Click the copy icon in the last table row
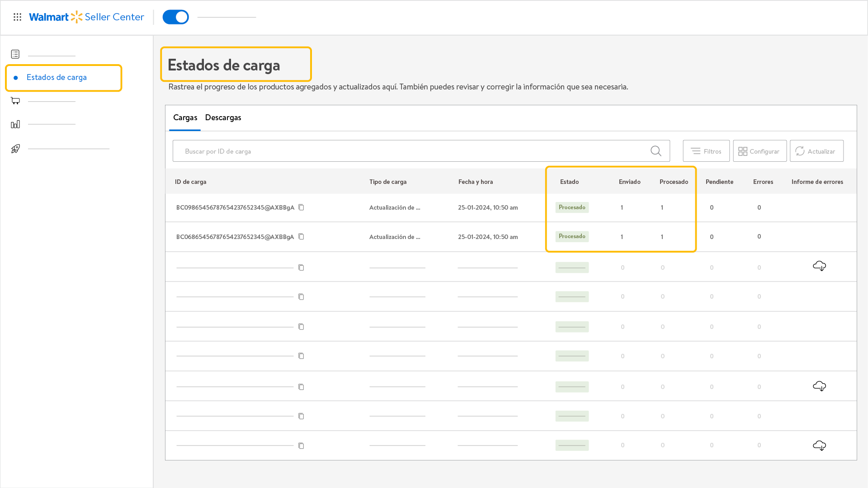The height and width of the screenshot is (488, 868). (301, 446)
